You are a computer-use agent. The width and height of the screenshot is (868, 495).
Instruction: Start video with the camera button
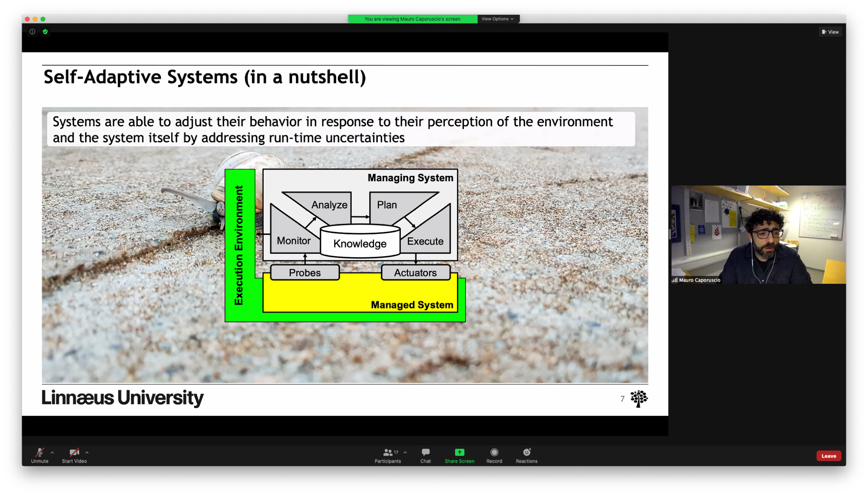click(x=74, y=456)
